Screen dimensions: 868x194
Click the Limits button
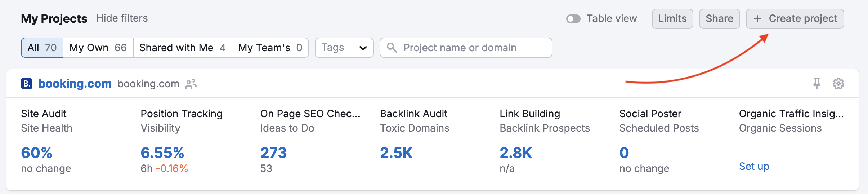click(672, 19)
